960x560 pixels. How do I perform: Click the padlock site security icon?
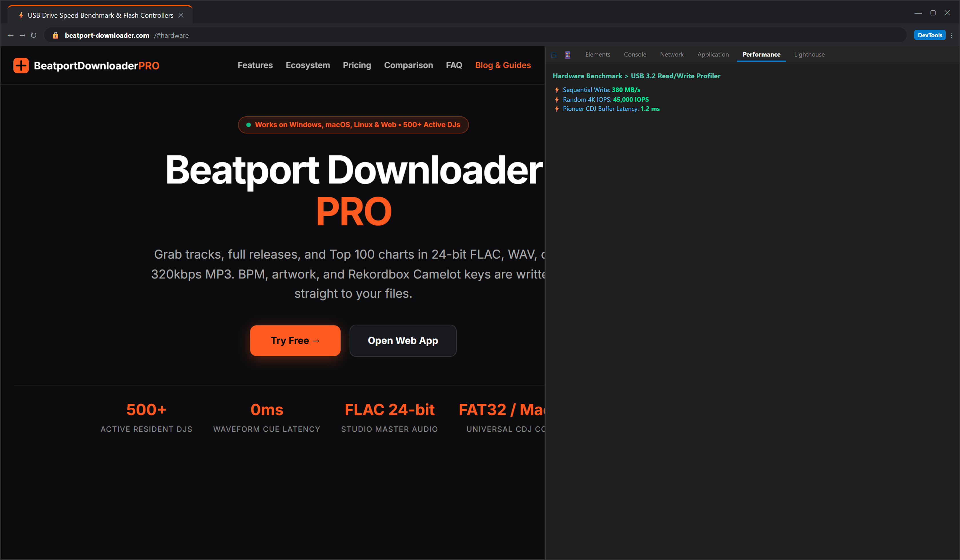click(56, 35)
